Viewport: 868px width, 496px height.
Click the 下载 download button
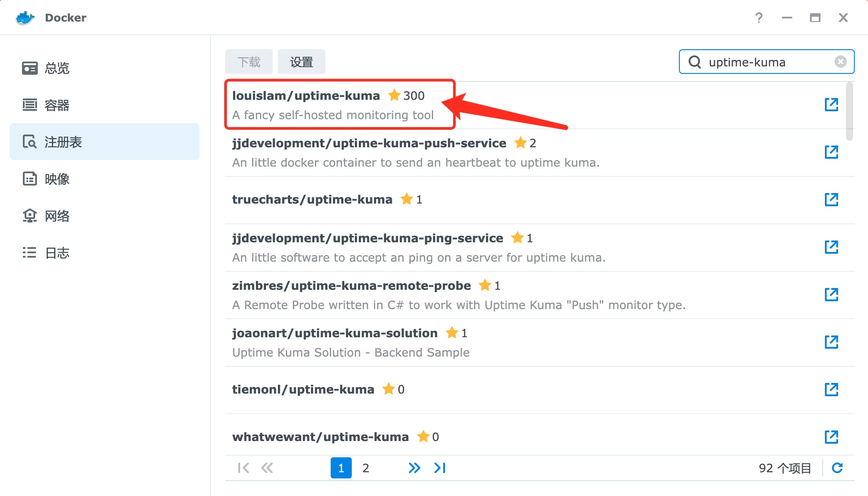click(x=249, y=62)
